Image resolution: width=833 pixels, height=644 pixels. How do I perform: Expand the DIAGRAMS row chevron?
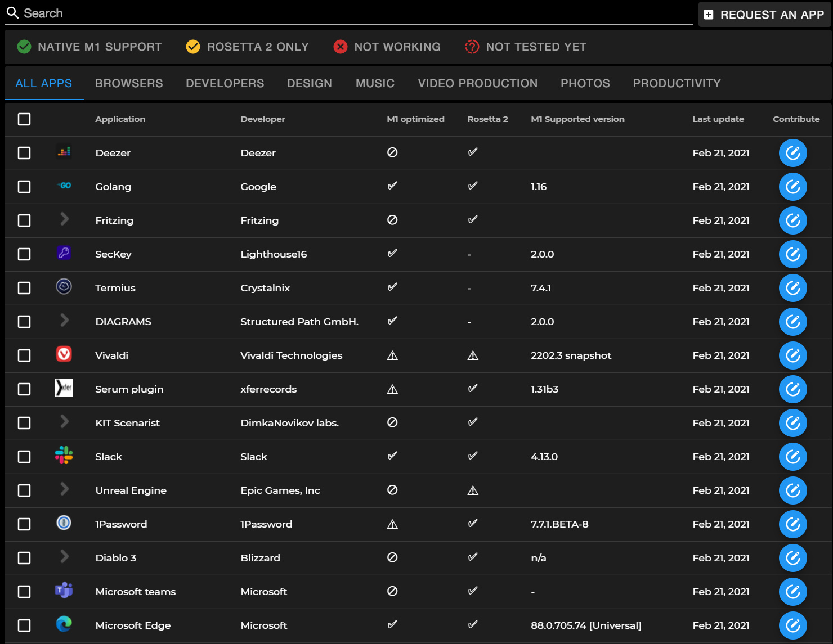coord(65,321)
